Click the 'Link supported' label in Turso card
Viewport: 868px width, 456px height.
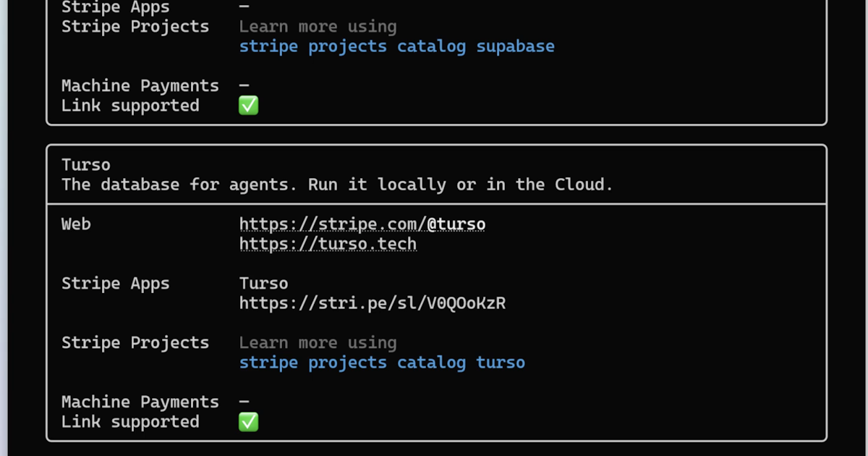click(x=130, y=422)
